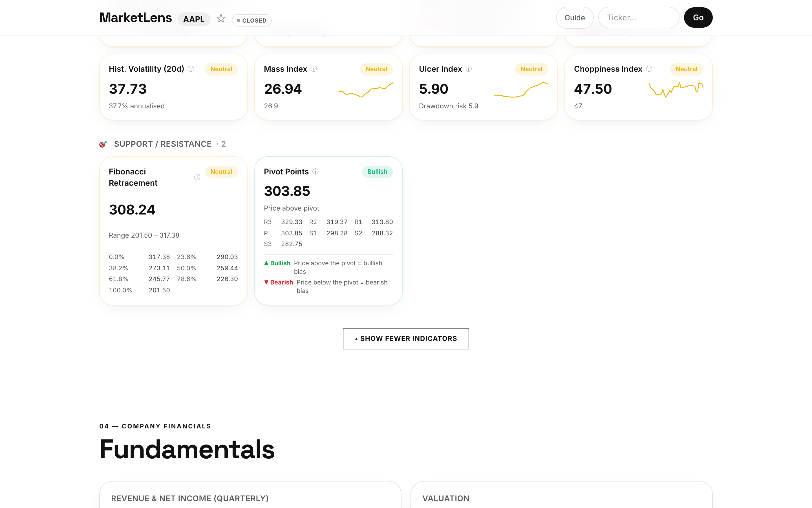Click the '04 — Company Financials' label

click(155, 426)
